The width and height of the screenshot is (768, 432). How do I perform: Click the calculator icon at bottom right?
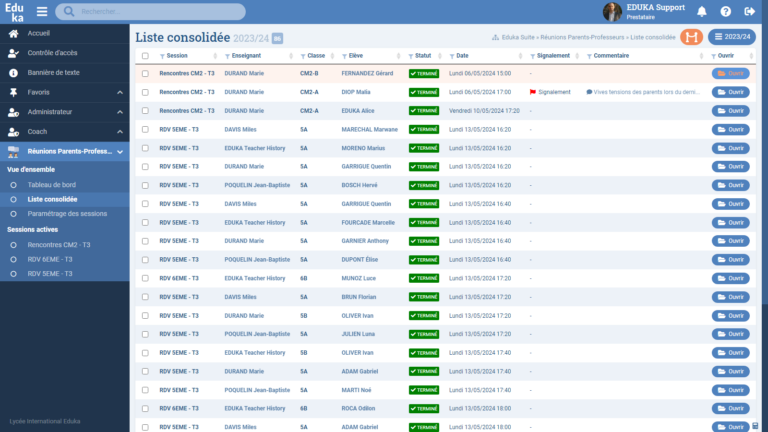[759, 424]
